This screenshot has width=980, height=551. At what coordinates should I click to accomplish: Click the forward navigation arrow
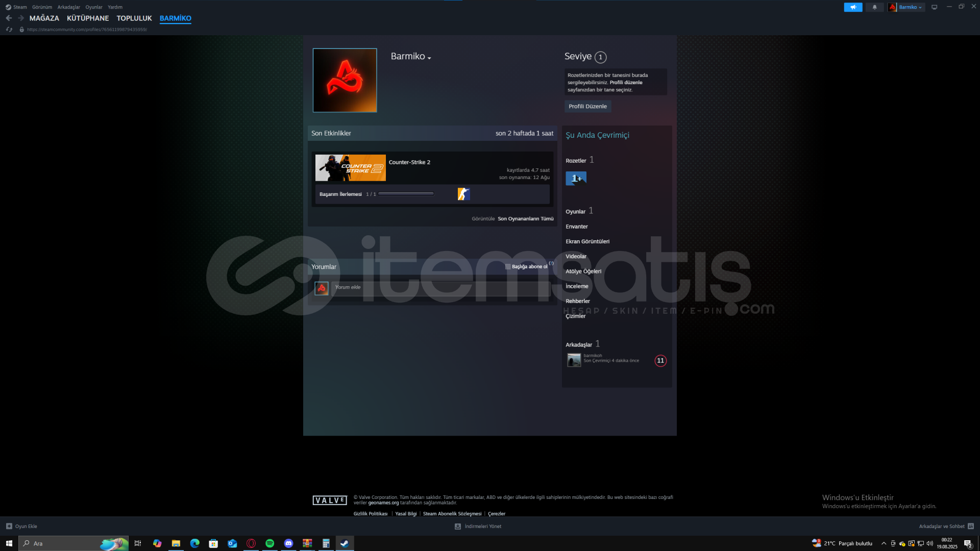pyautogui.click(x=21, y=18)
